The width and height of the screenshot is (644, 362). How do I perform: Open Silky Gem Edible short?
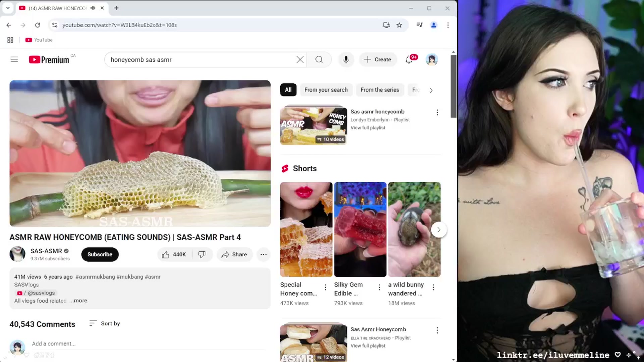tap(360, 229)
